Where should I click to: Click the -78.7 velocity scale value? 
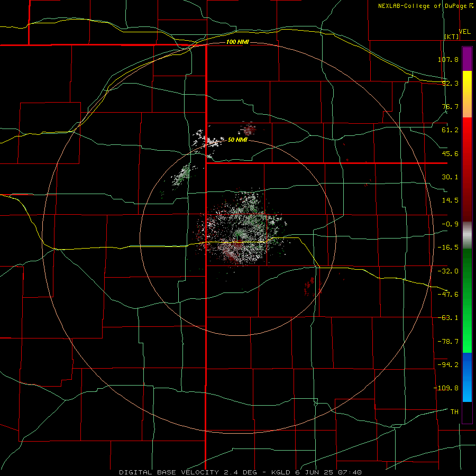pos(448,342)
